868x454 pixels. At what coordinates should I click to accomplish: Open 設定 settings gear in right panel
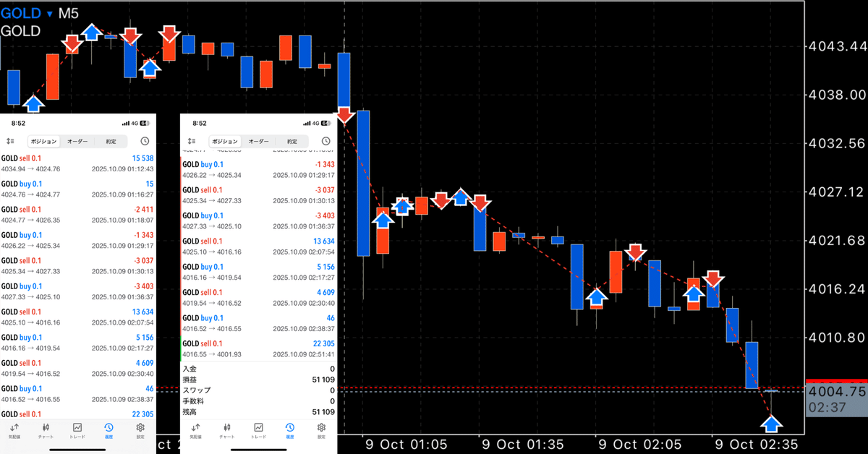click(x=323, y=431)
